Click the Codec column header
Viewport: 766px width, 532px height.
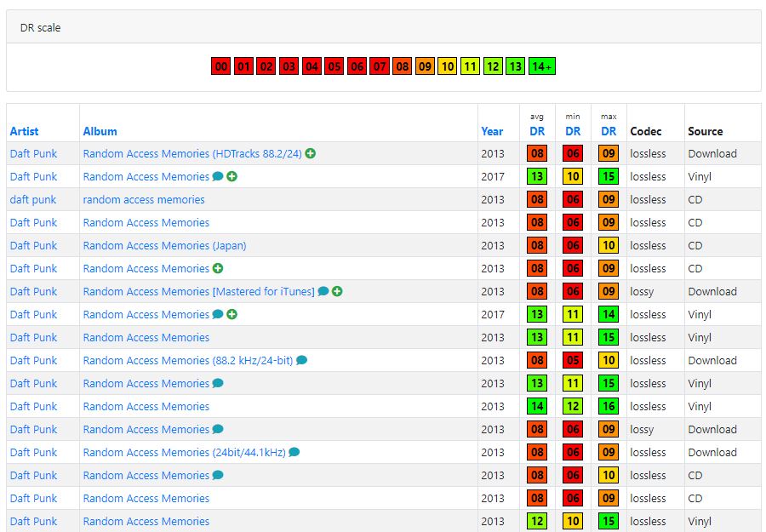pyautogui.click(x=646, y=131)
